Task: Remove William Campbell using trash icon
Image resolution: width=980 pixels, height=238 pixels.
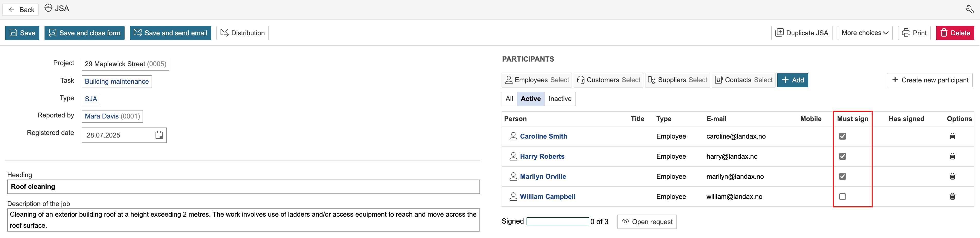Action: tap(952, 197)
